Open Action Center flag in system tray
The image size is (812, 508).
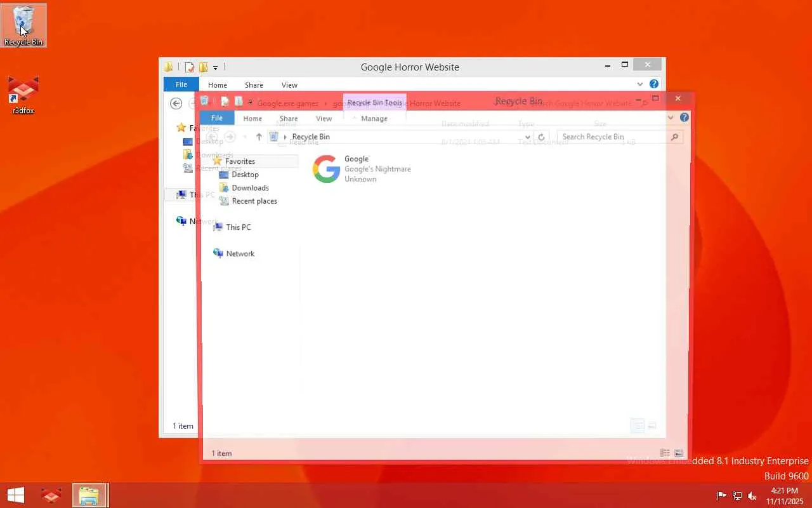pos(721,496)
